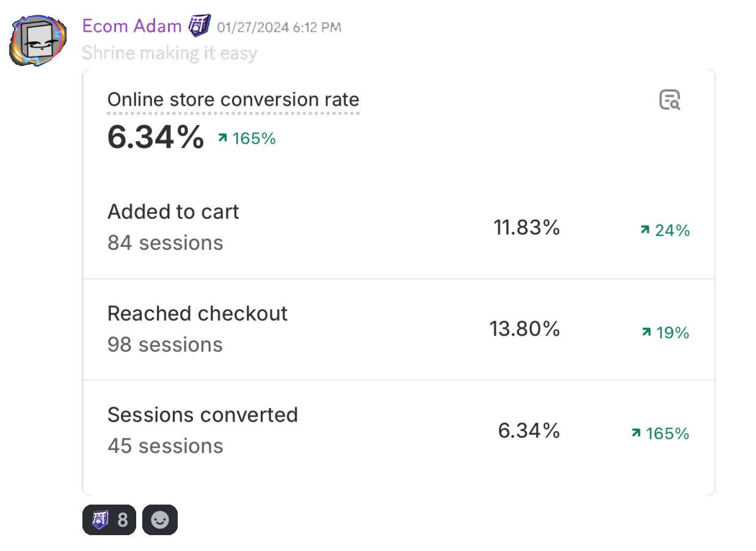Click the 45 sessions subtext
756x551 pixels.
[165, 446]
